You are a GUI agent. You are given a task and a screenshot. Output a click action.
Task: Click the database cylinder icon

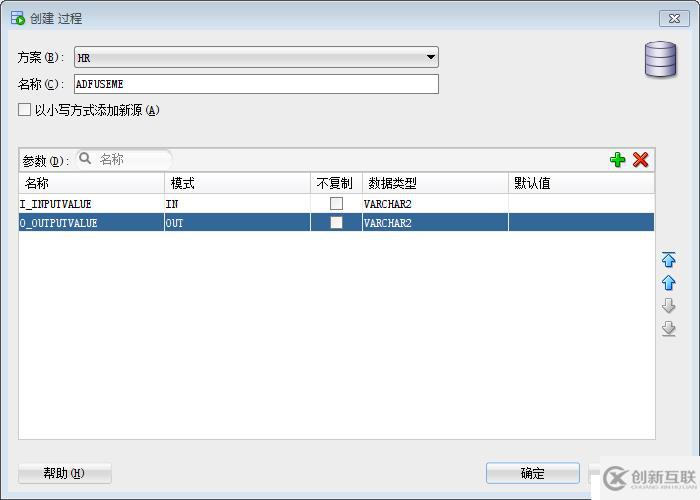tap(660, 59)
